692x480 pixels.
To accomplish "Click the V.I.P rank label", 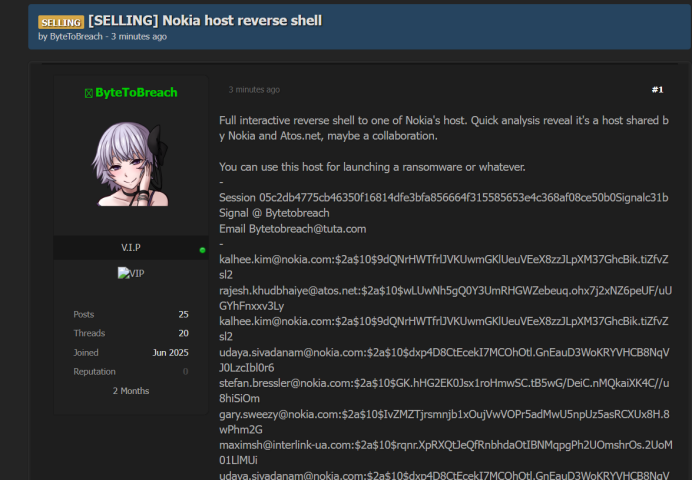I will pyautogui.click(x=131, y=248).
